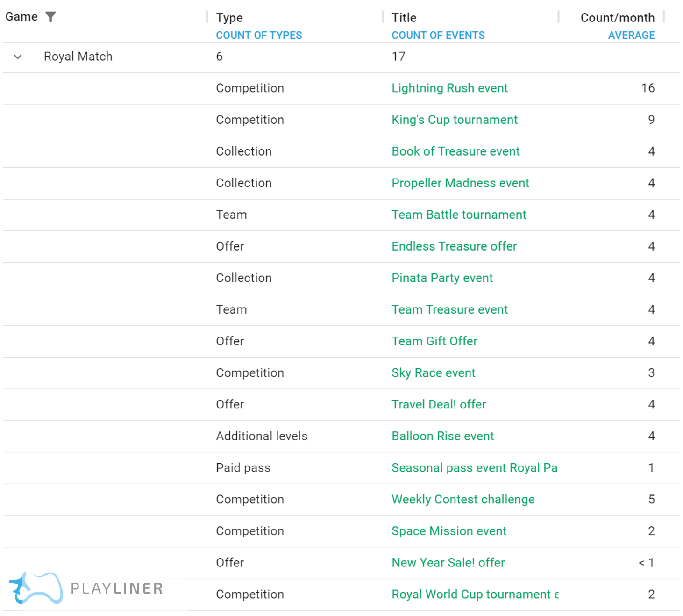This screenshot has width=683, height=616.
Task: Open the Endless Treasure offer link
Action: 454,246
